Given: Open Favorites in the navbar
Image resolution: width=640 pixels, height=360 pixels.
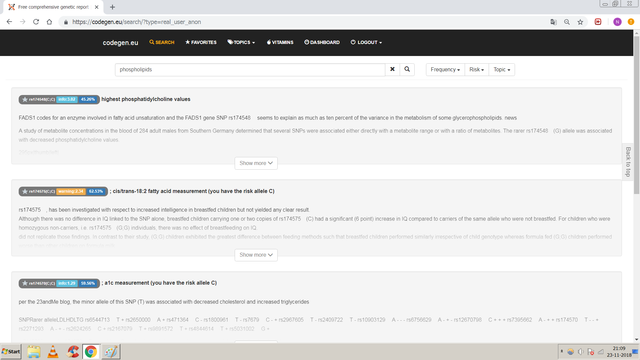Looking at the screenshot, I should [201, 42].
